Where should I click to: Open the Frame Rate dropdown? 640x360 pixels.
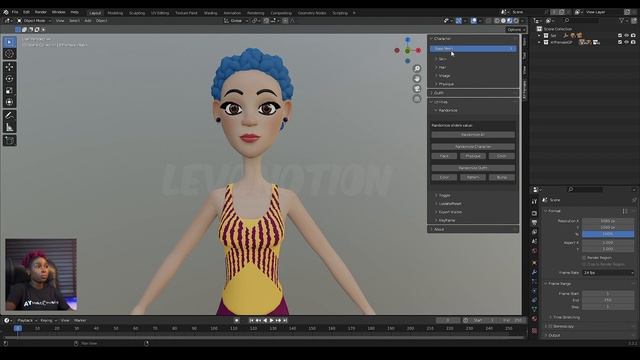coord(609,273)
